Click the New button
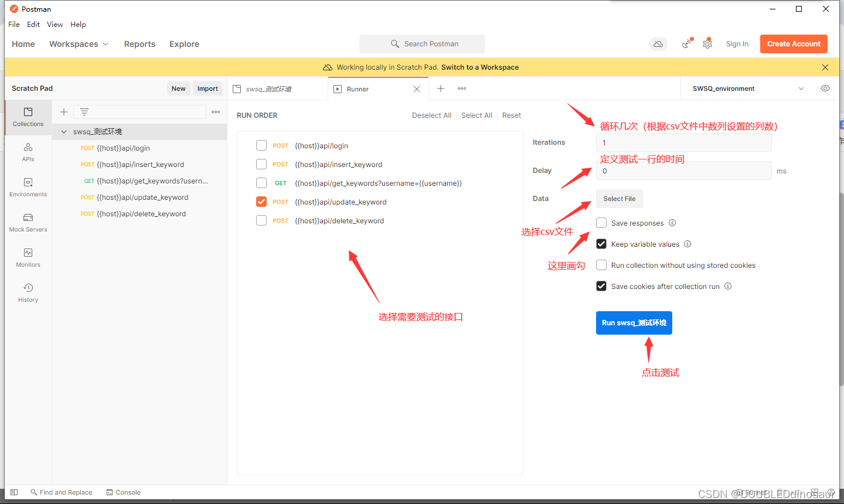Viewport: 844px width, 504px height. coord(179,88)
